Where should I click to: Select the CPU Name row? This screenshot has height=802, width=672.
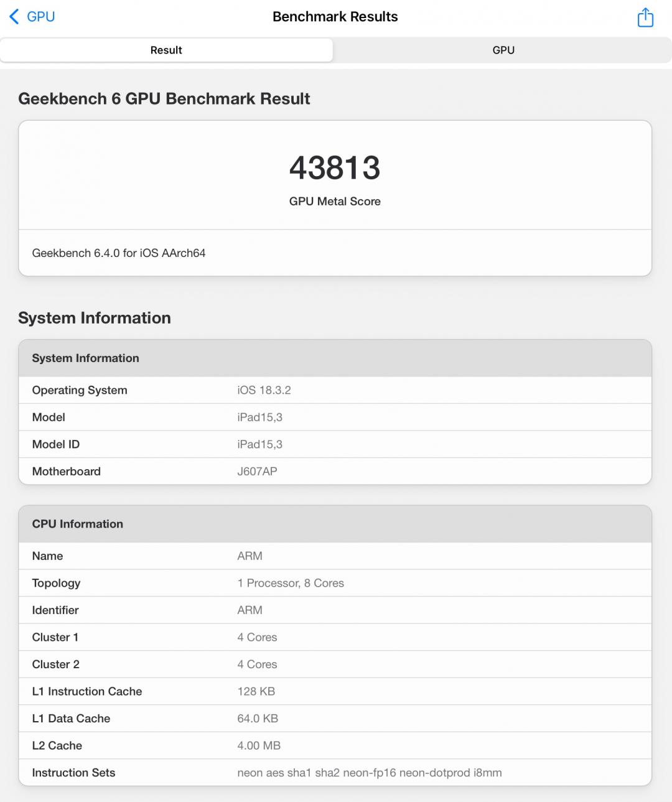point(335,556)
